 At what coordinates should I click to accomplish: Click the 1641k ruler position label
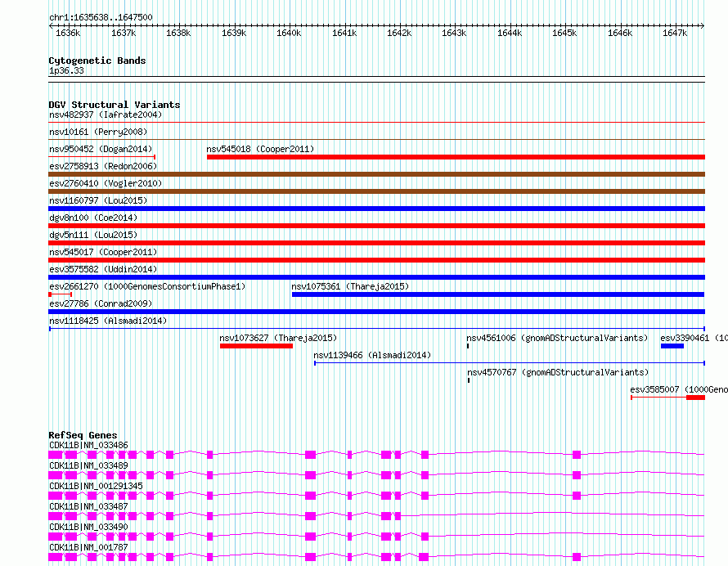344,33
